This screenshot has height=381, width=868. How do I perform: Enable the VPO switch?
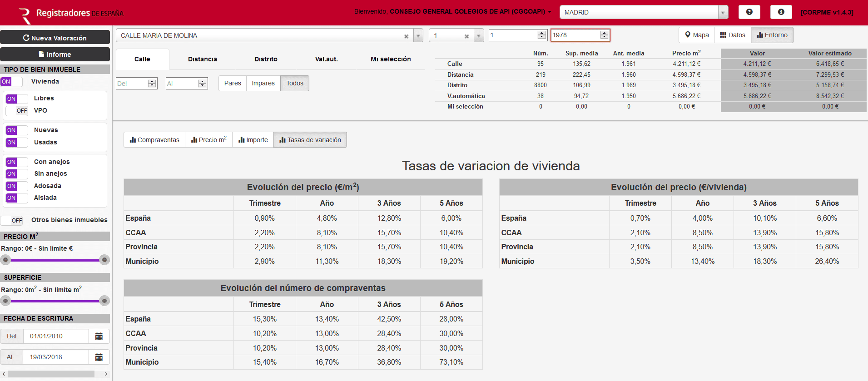(x=17, y=111)
